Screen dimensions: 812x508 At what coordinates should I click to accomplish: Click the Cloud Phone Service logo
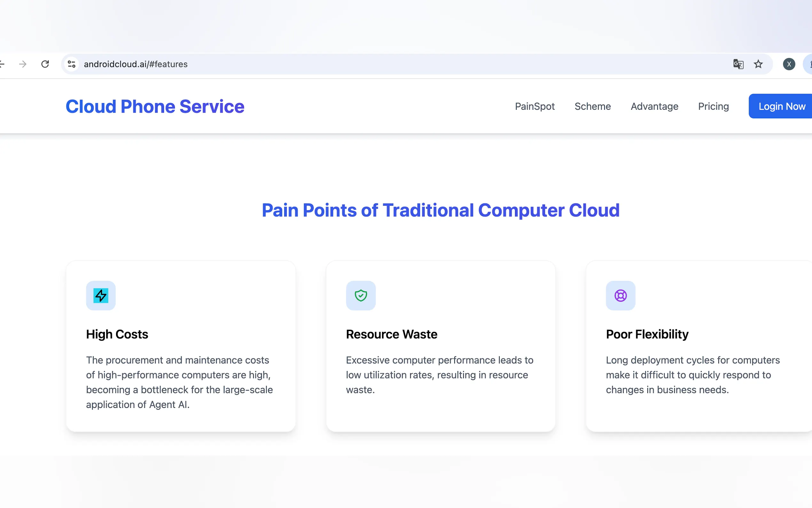tap(155, 106)
